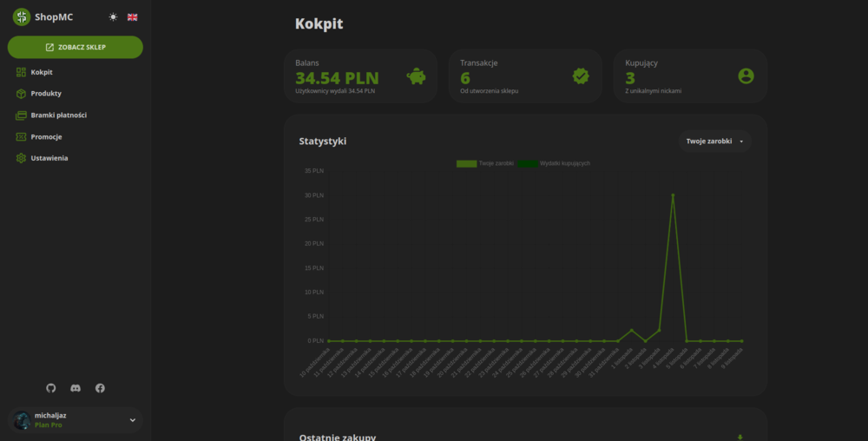Switch language via UK flag icon
Image resolution: width=868 pixels, height=441 pixels.
coord(132,17)
